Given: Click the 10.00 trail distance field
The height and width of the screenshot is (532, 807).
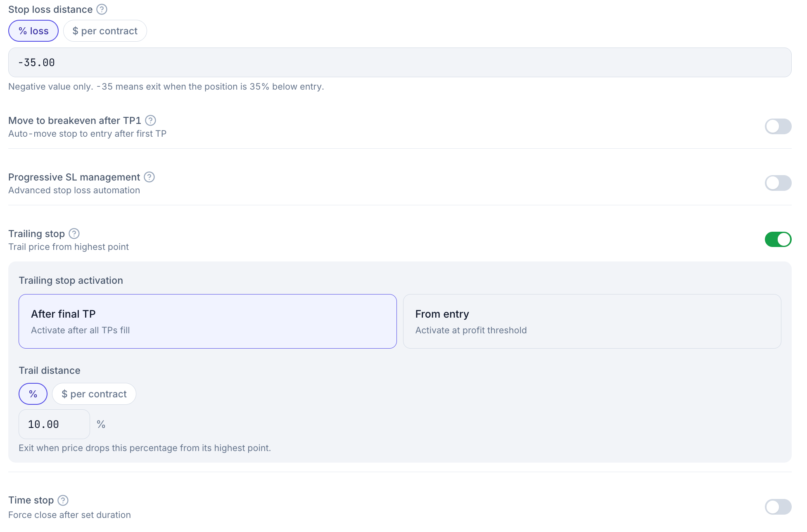Looking at the screenshot, I should [x=54, y=424].
